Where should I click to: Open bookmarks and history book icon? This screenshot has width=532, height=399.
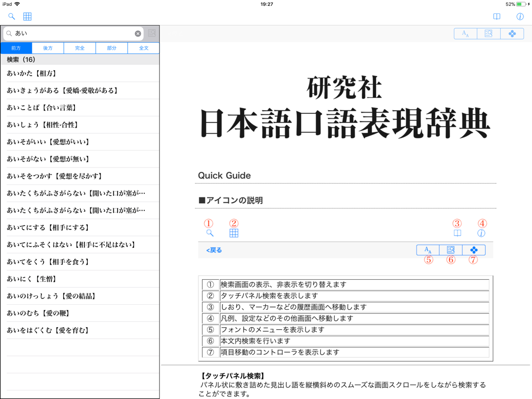coord(497,16)
